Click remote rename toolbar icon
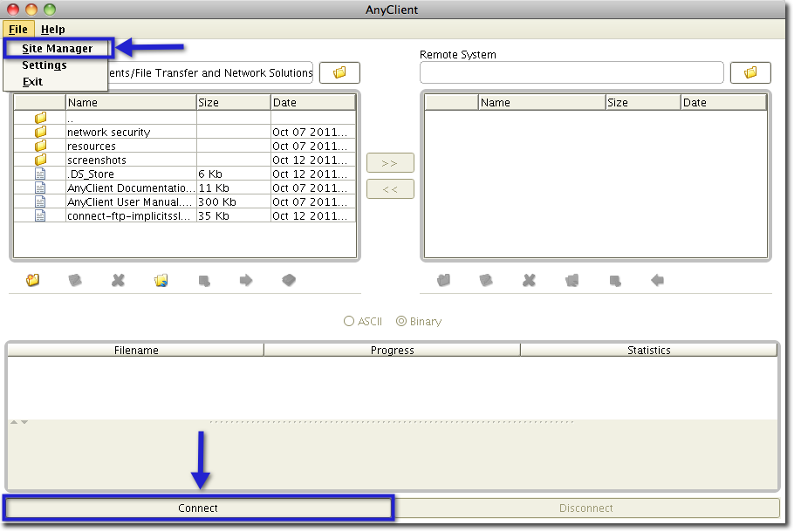The height and width of the screenshot is (532, 794). pos(486,280)
